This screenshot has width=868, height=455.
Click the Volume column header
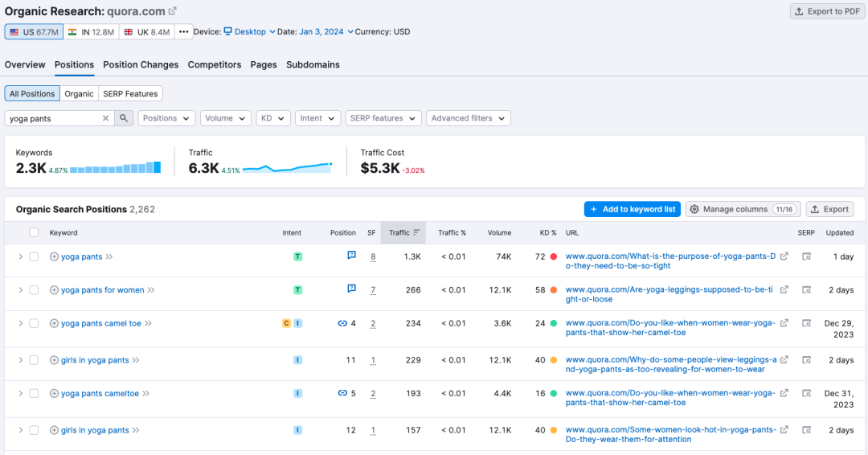[499, 232]
